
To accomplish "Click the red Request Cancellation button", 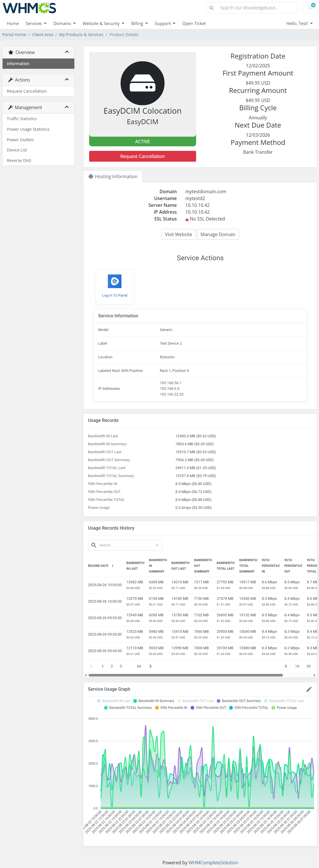I will (142, 156).
